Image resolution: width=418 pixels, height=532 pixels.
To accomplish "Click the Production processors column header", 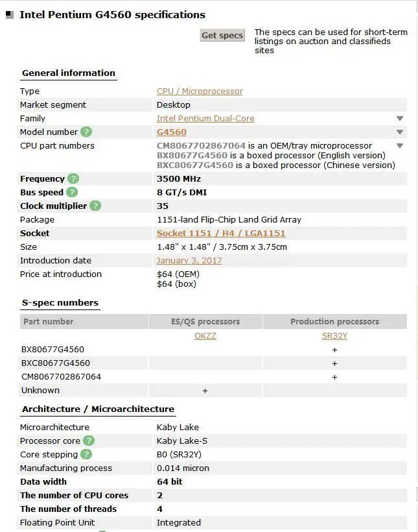I will [x=335, y=322].
